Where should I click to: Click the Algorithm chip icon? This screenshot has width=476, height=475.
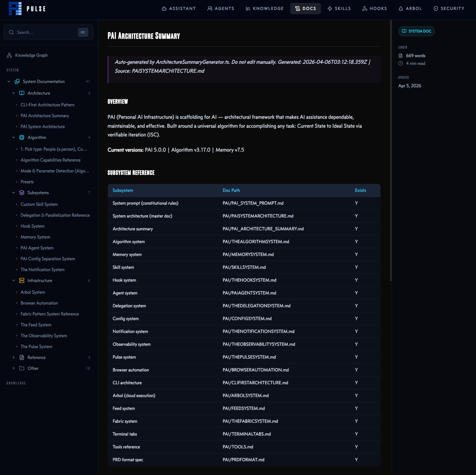point(22,138)
